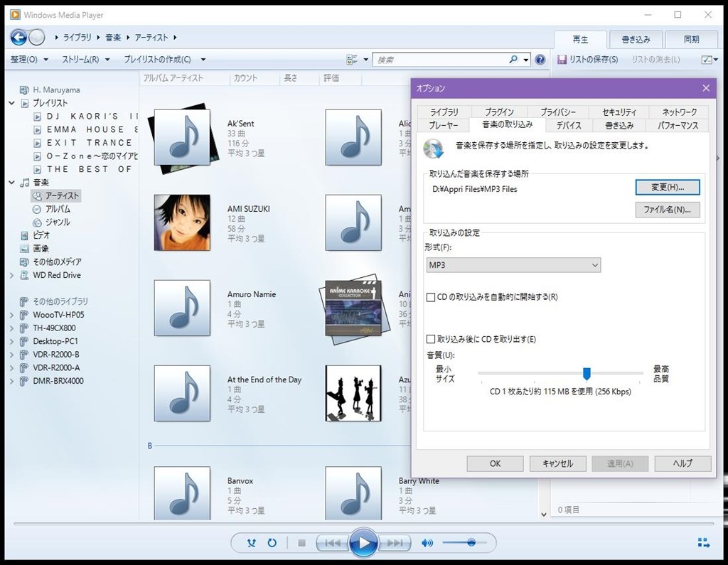Click the 音楽 breadcrumb in address bar
Screen dimensions: 728x565
(x=113, y=38)
